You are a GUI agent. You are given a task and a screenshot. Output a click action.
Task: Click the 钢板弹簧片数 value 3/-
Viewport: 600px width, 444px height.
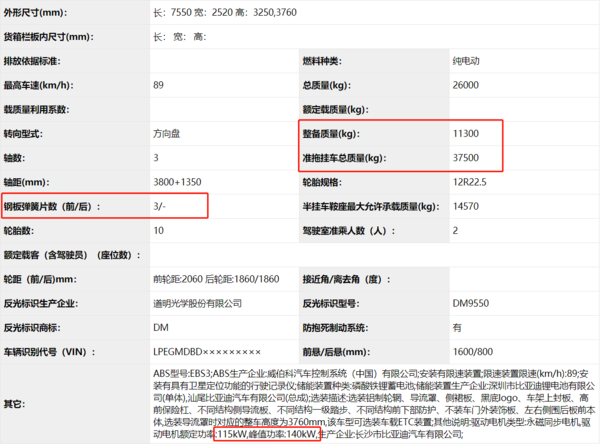pos(161,206)
